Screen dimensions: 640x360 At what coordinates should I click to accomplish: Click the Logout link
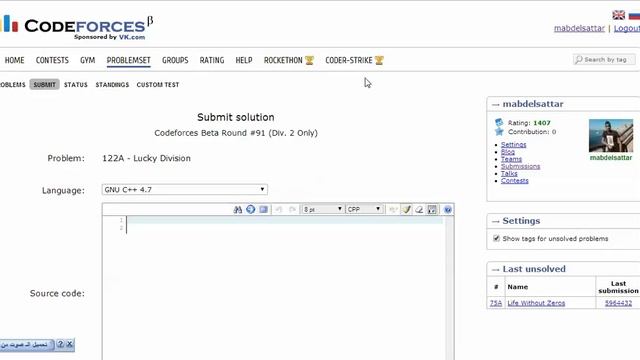627,28
